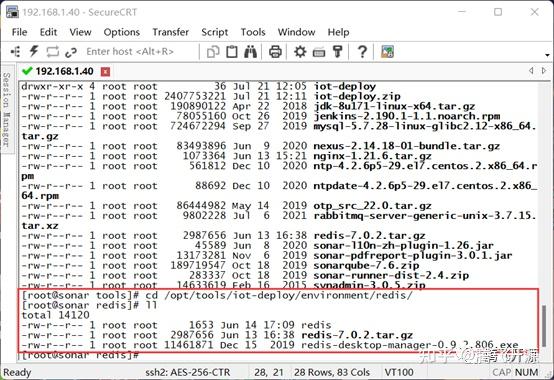Open Find with the binoculars icon
Viewport: 554px width, 380px height.
(251, 52)
